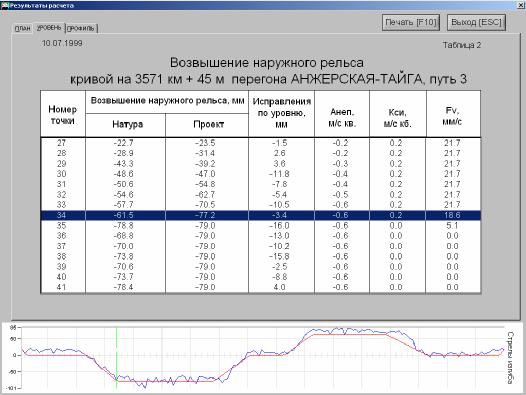Click Проект value -77.2 in row 34
This screenshot has height=395, width=526.
coord(205,215)
